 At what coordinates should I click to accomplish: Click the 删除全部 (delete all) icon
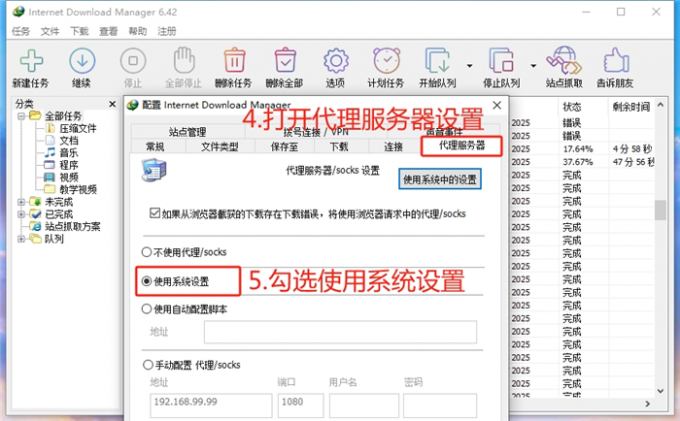(x=285, y=60)
